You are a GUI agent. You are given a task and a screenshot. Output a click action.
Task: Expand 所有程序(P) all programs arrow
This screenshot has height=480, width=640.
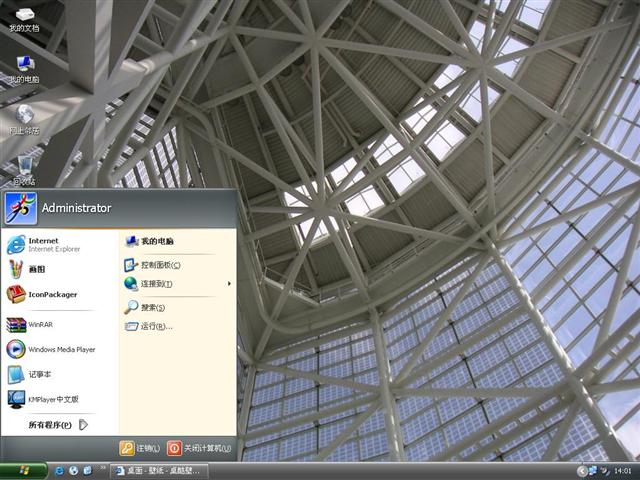tap(83, 425)
